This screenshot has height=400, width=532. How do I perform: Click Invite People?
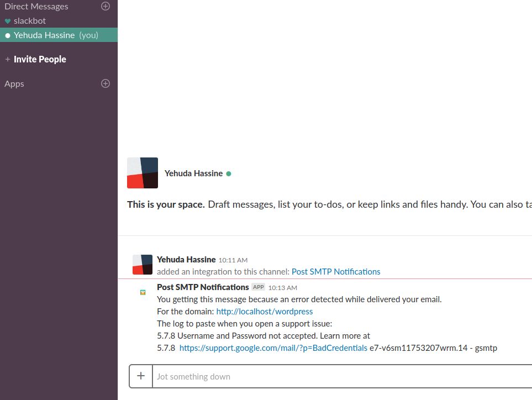[40, 59]
